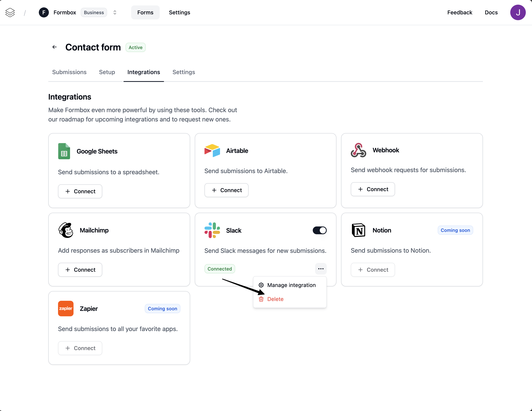Switch to the Submissions tab
The height and width of the screenshot is (411, 532).
[x=69, y=72]
